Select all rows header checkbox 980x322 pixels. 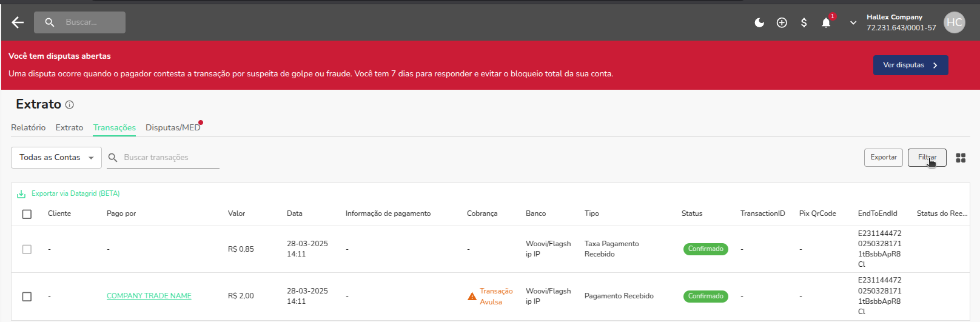click(x=27, y=214)
